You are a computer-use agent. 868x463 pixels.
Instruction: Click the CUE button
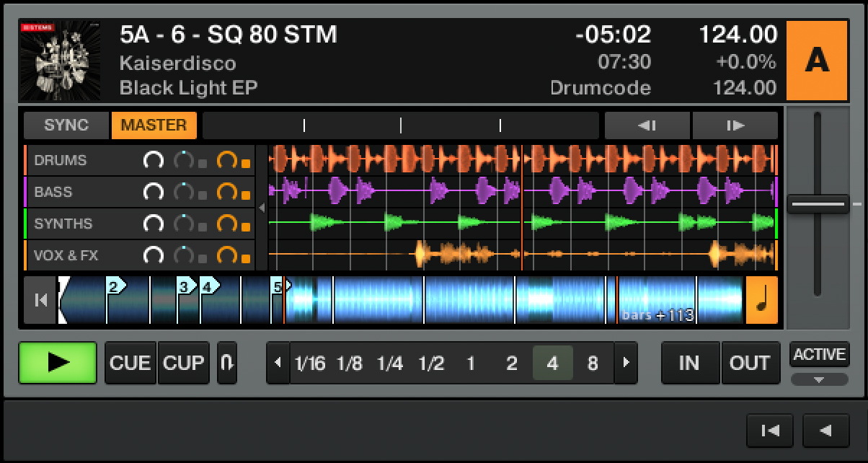tap(130, 363)
